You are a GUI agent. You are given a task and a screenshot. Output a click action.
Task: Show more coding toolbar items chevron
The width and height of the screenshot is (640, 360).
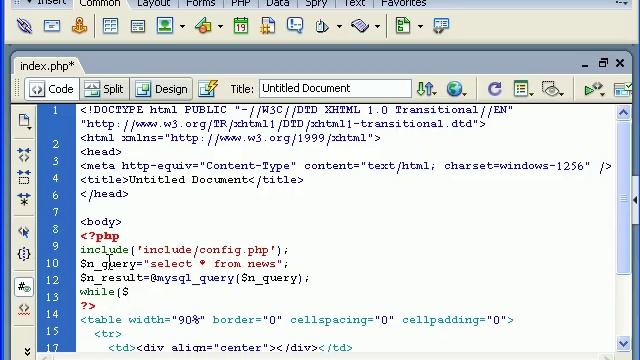pyautogui.click(x=27, y=351)
